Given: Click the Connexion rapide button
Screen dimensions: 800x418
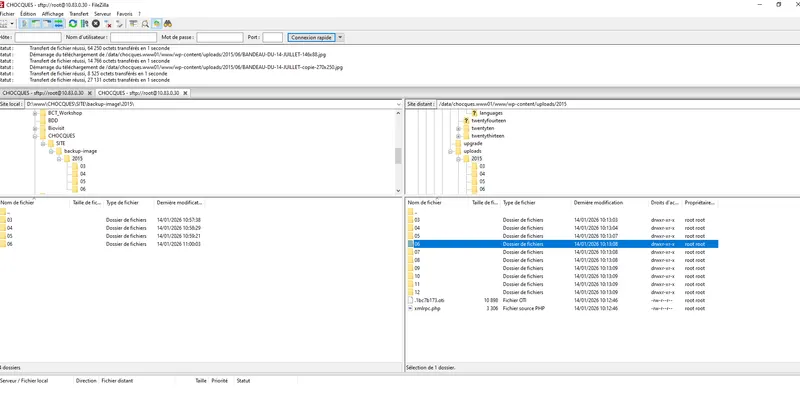Looking at the screenshot, I should click(311, 37).
